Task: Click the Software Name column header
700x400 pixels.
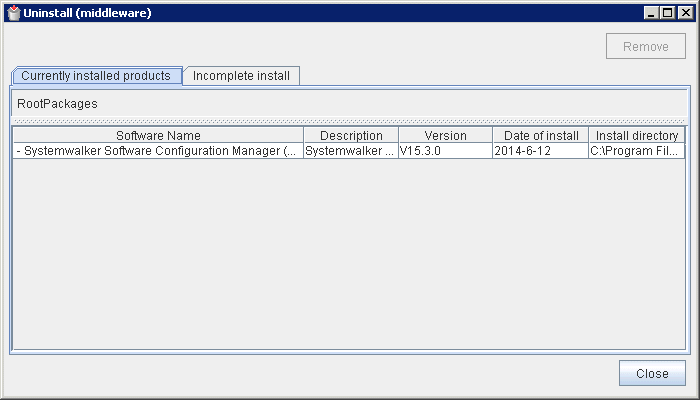Action: coord(158,135)
